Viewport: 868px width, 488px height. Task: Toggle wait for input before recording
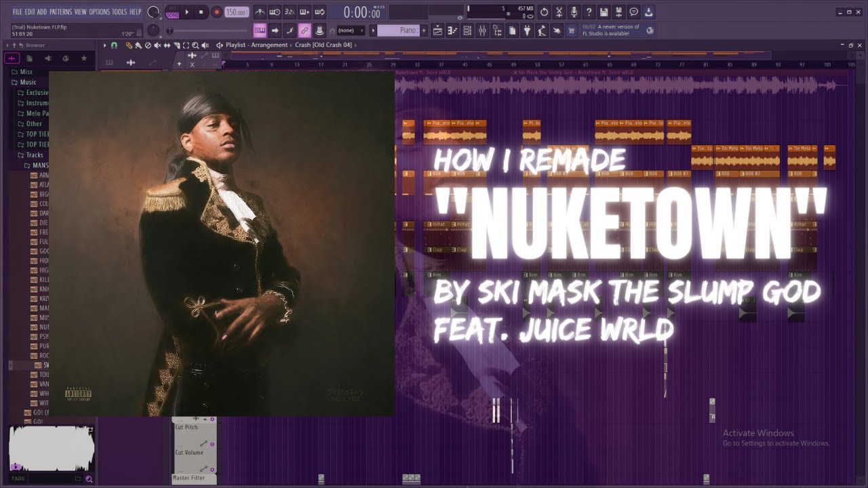click(275, 12)
